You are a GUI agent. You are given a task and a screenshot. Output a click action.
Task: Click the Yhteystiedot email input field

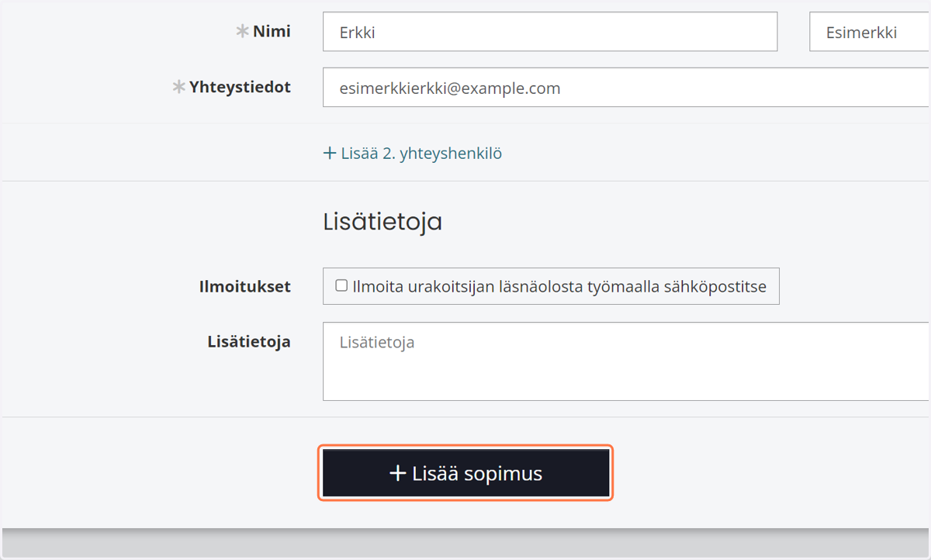point(627,88)
